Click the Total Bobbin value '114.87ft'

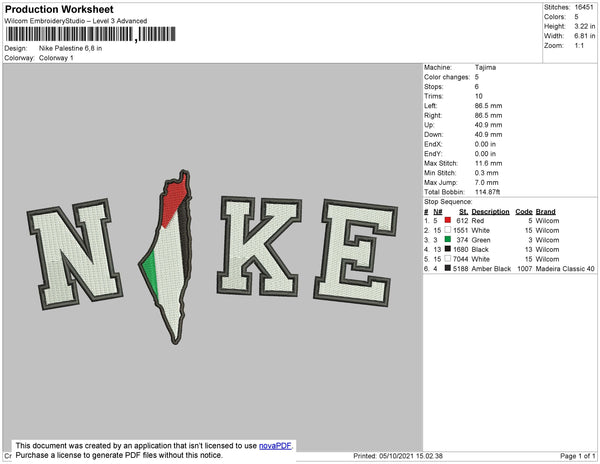(488, 192)
